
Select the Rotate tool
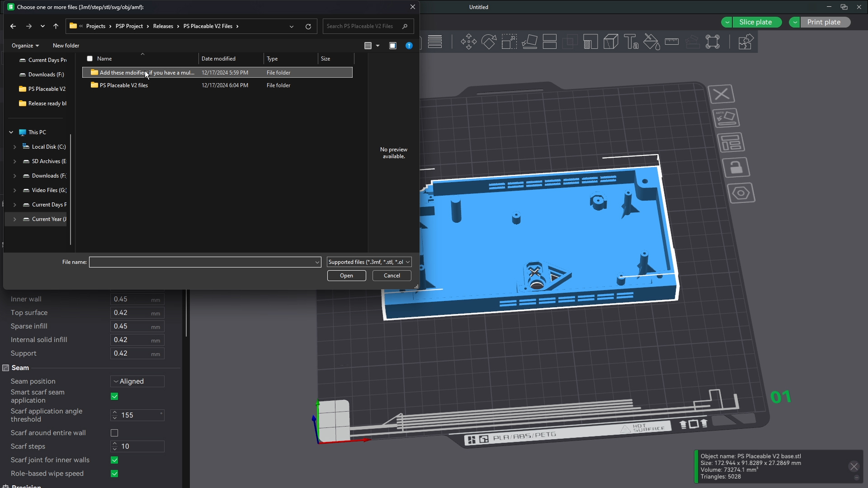(489, 42)
